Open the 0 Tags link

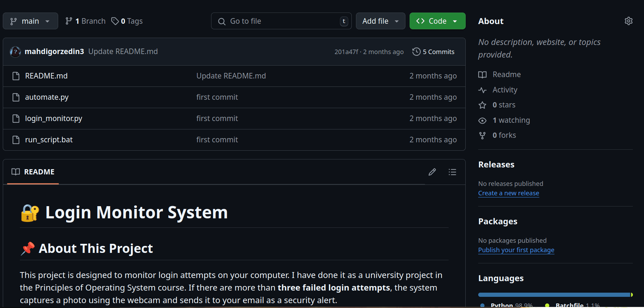(x=127, y=21)
